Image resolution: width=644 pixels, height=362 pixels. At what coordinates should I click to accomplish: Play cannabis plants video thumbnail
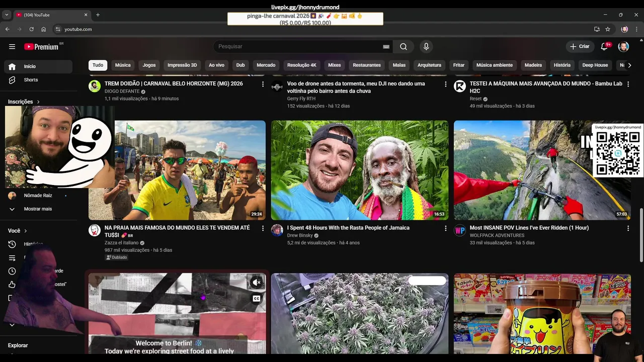point(360,314)
